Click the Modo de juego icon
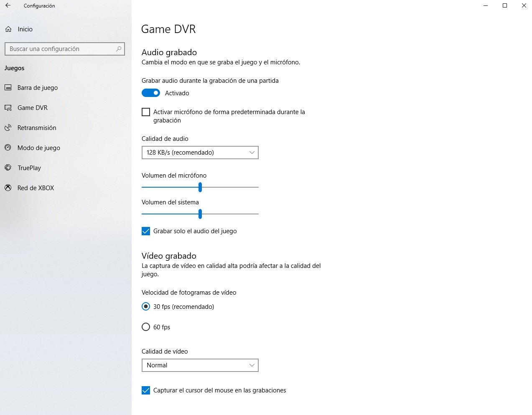The image size is (532, 415). pyautogui.click(x=8, y=148)
